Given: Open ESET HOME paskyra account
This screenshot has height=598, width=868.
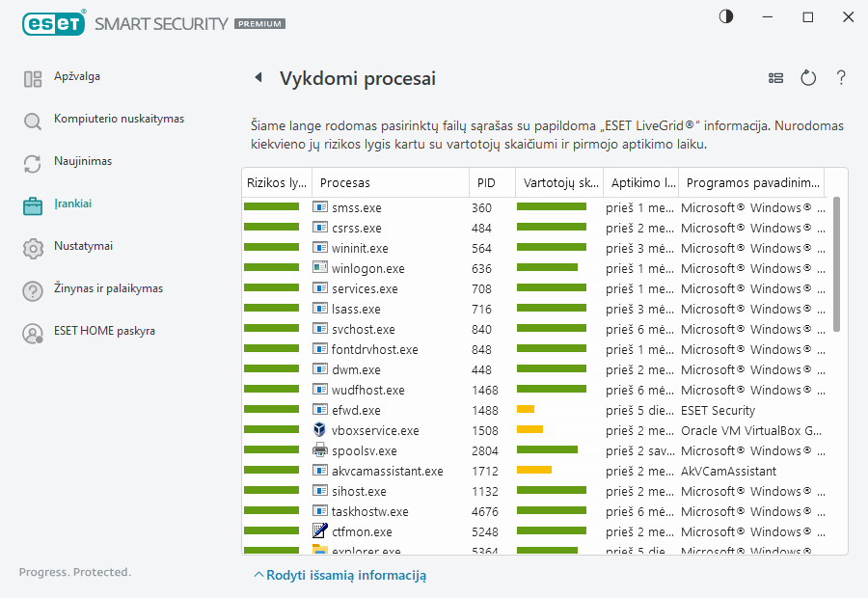Looking at the screenshot, I should pos(104,332).
